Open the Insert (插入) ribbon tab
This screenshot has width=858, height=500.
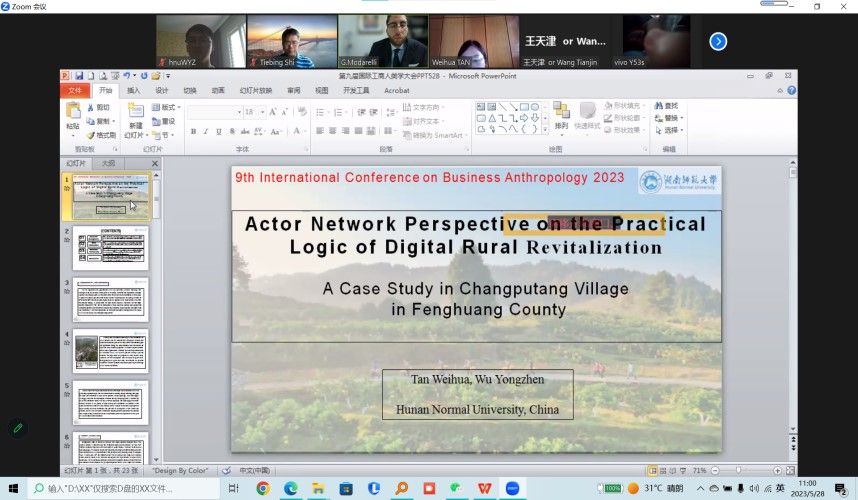coord(133,90)
